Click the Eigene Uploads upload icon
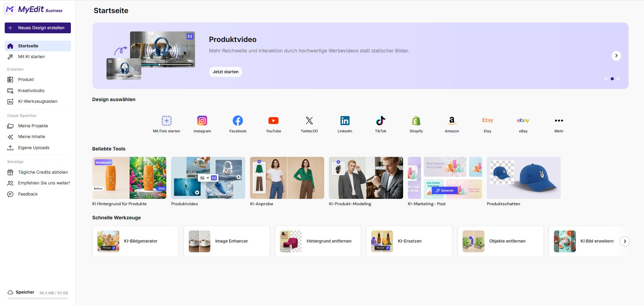The width and height of the screenshot is (644, 305). pos(10,148)
